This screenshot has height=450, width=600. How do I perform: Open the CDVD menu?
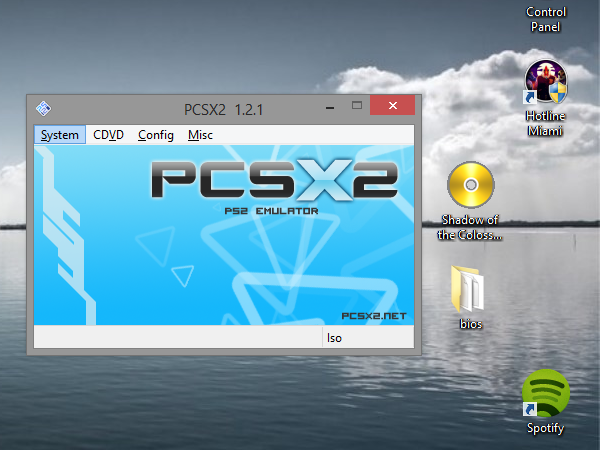click(x=108, y=135)
